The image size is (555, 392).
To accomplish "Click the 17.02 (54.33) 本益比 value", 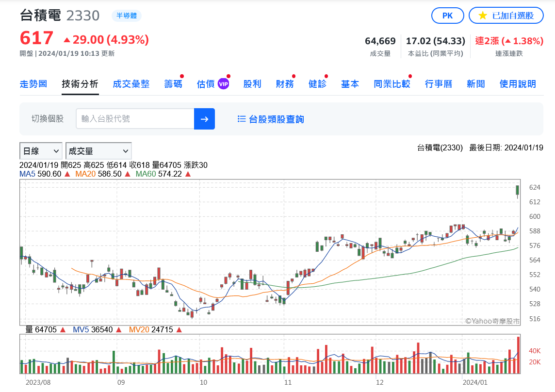I will (435, 41).
